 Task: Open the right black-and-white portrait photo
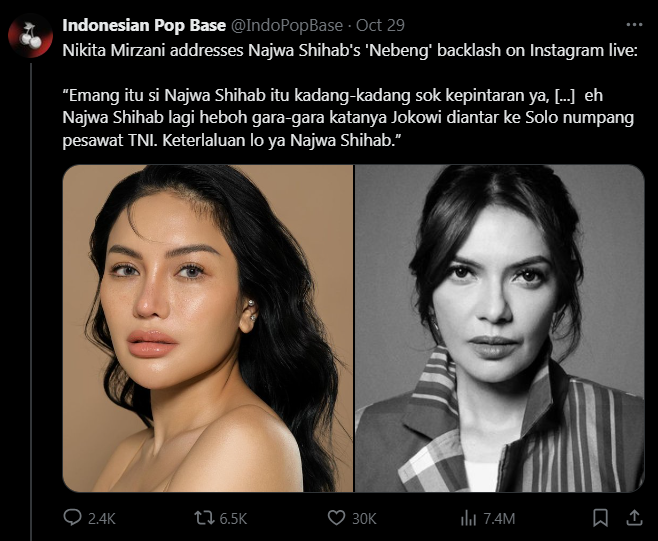499,328
